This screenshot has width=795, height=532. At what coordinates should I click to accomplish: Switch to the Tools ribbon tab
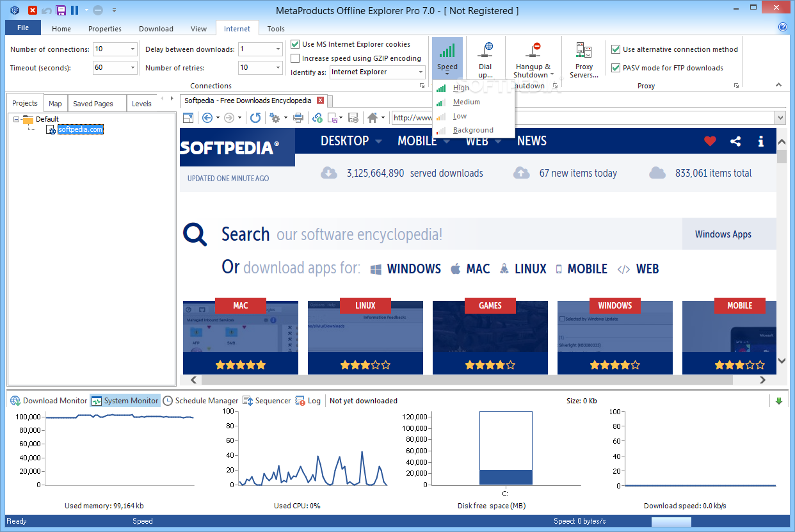pos(276,29)
